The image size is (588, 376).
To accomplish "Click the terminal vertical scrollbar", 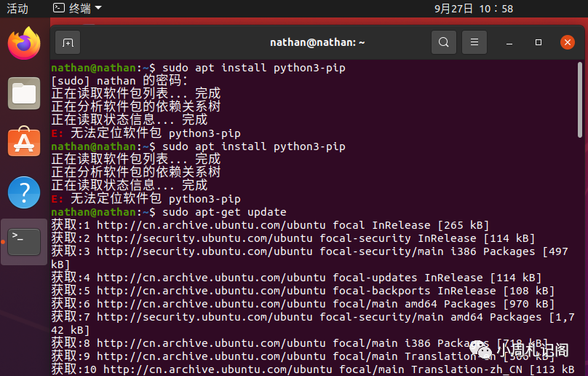I will (x=580, y=100).
